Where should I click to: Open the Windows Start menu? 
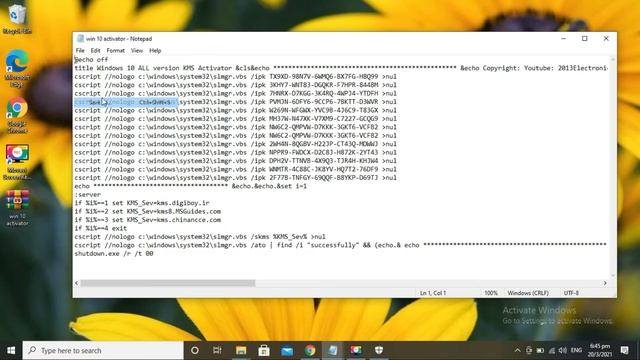11,350
